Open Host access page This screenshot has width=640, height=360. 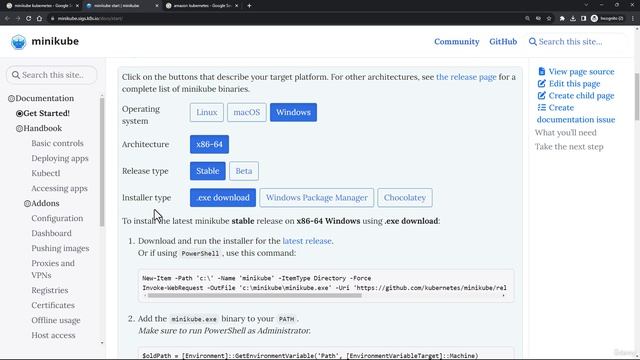tap(53, 335)
